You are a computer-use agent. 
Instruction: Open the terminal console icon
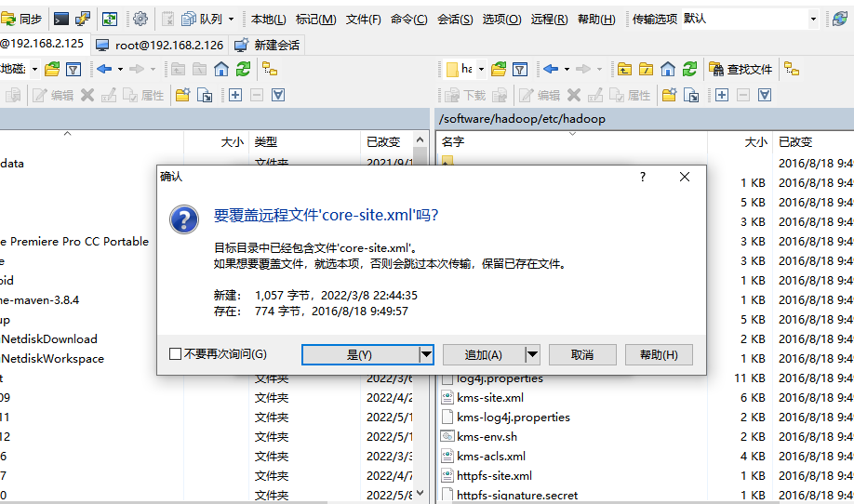click(x=61, y=20)
